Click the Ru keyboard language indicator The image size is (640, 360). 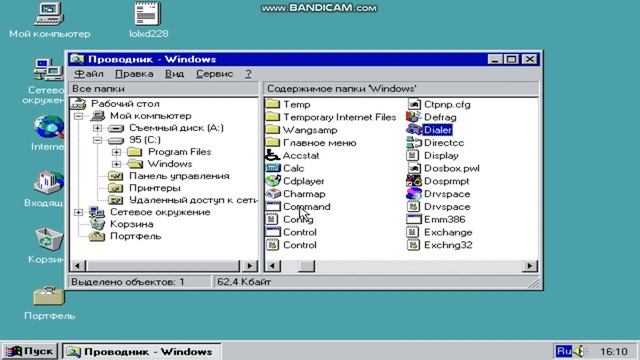[x=564, y=351]
